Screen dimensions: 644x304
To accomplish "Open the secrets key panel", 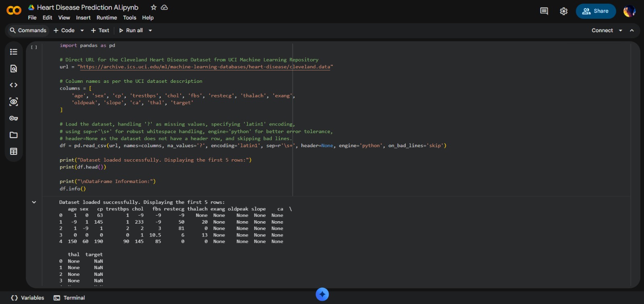I will 14,118.
